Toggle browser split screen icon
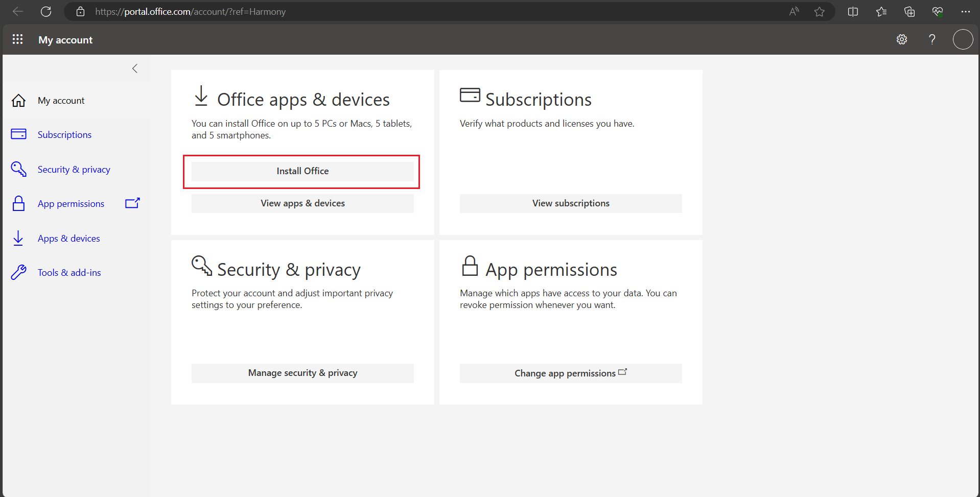The width and height of the screenshot is (980, 497). point(853,11)
